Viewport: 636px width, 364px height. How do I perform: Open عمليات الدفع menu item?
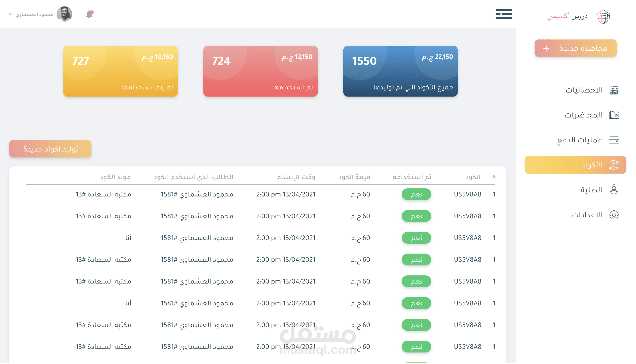coord(579,140)
